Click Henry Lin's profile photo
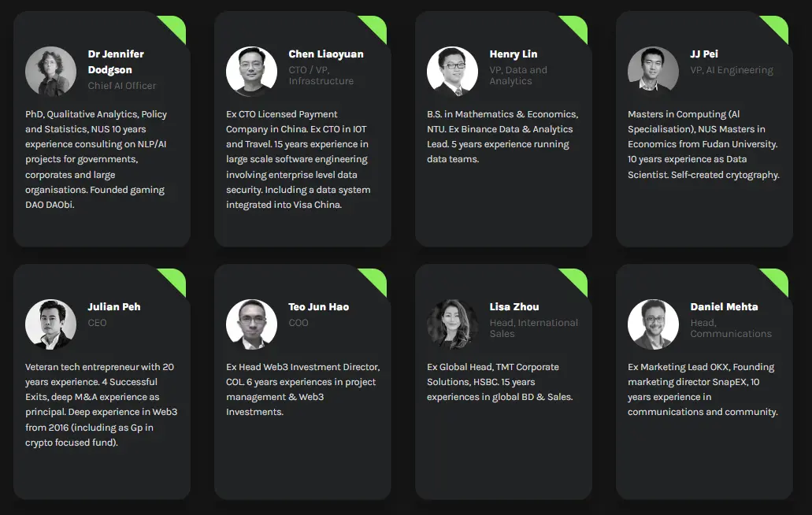Image resolution: width=812 pixels, height=515 pixels. coord(452,71)
